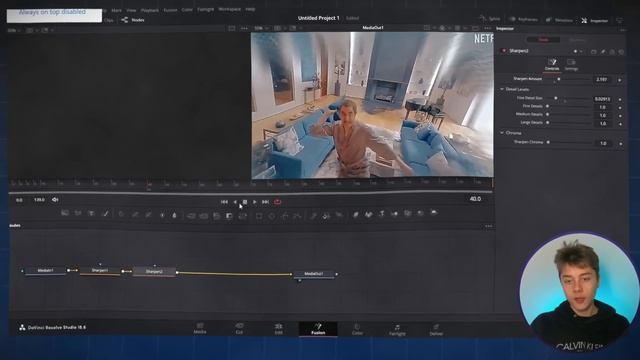Image resolution: width=640 pixels, height=360 pixels.
Task: Switch to the Edit page tab
Action: (x=278, y=329)
